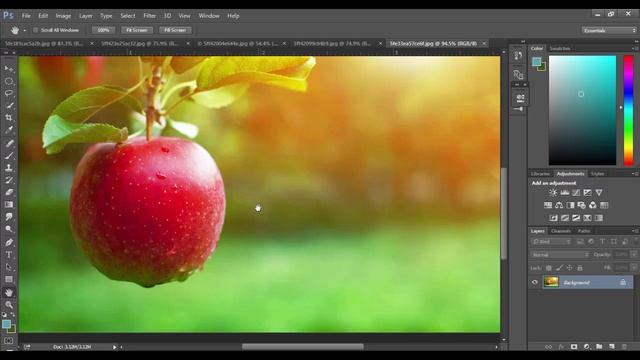Select the Path Selection tool
The width and height of the screenshot is (640, 360).
9,267
